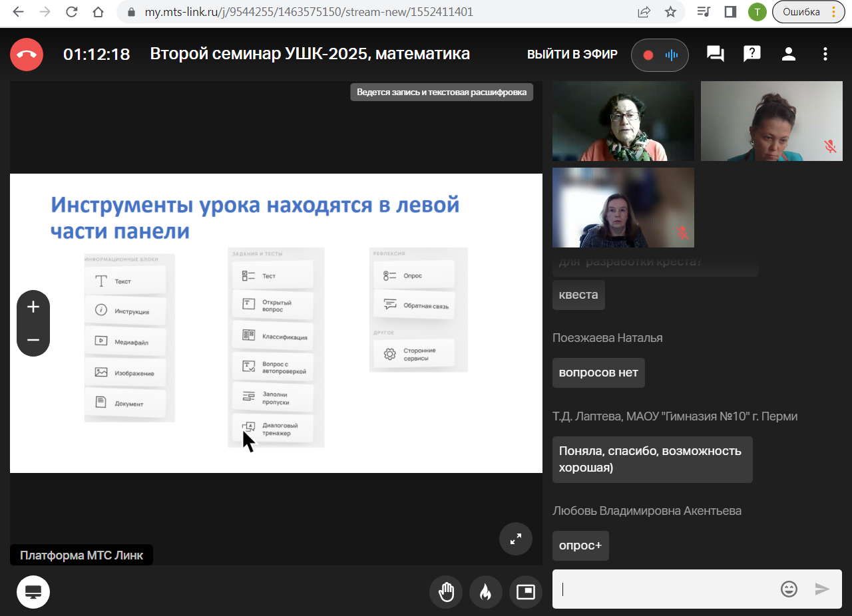Click the red hang-up call button
Image resolution: width=852 pixels, height=616 pixels.
[27, 55]
